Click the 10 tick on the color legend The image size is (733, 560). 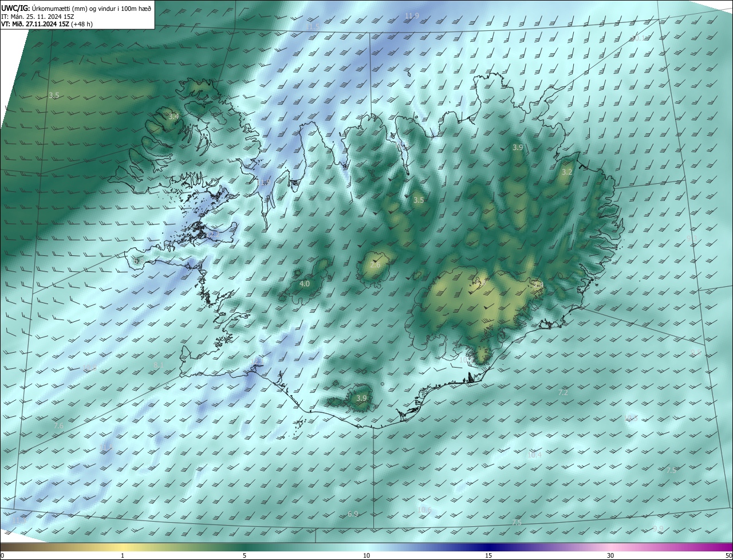coord(366,555)
